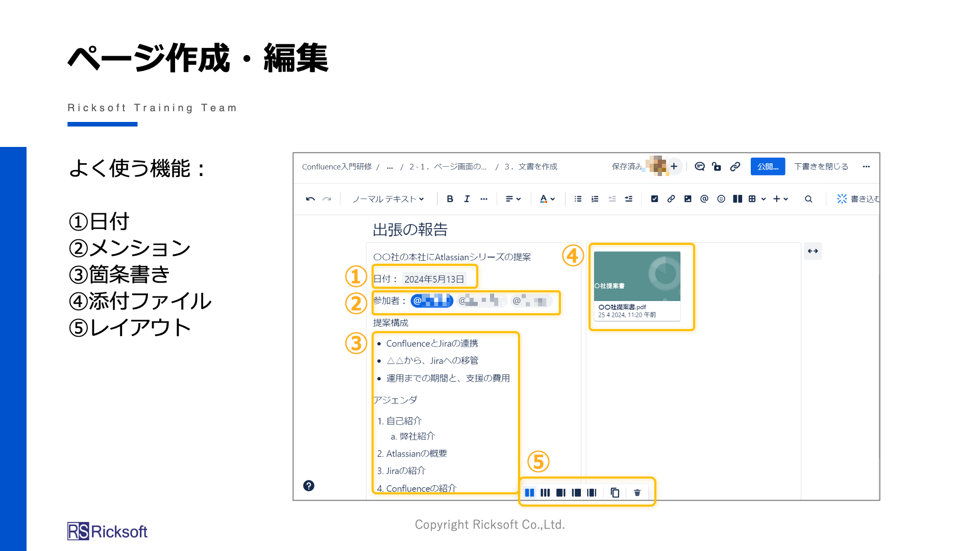Click the outdent icon
This screenshot has width=980, height=551.
tap(612, 199)
